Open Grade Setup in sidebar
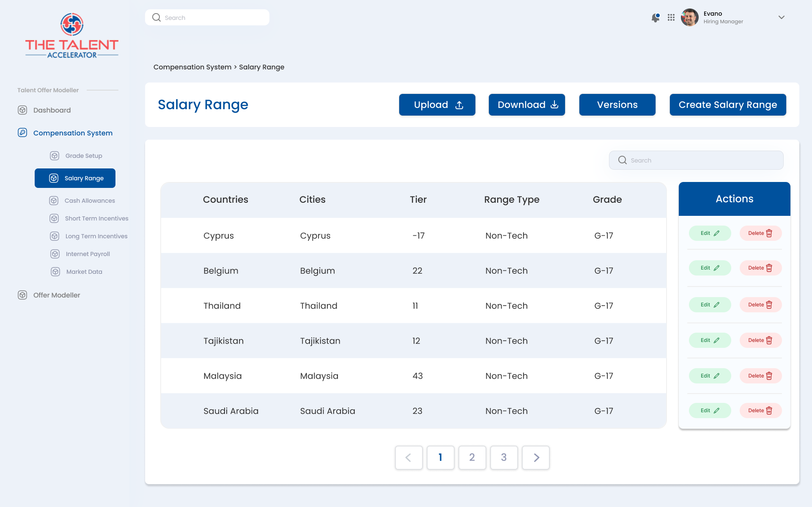 pos(84,156)
